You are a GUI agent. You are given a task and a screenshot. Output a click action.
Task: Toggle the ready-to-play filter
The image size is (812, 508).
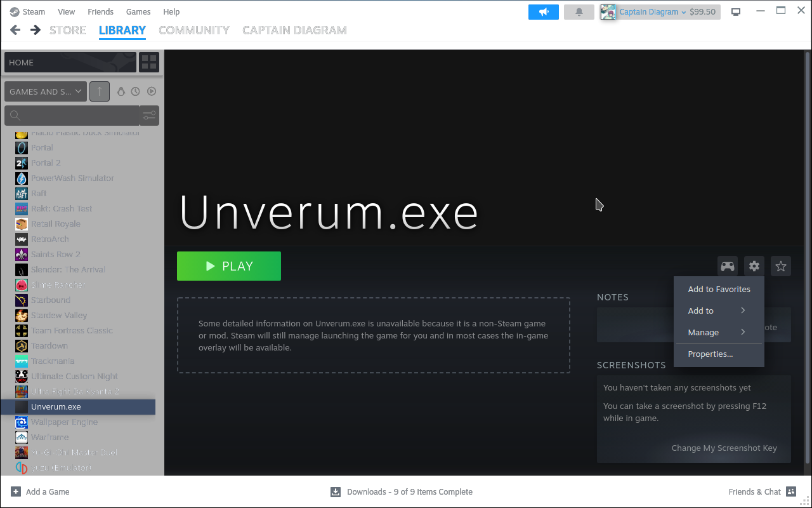pyautogui.click(x=152, y=91)
